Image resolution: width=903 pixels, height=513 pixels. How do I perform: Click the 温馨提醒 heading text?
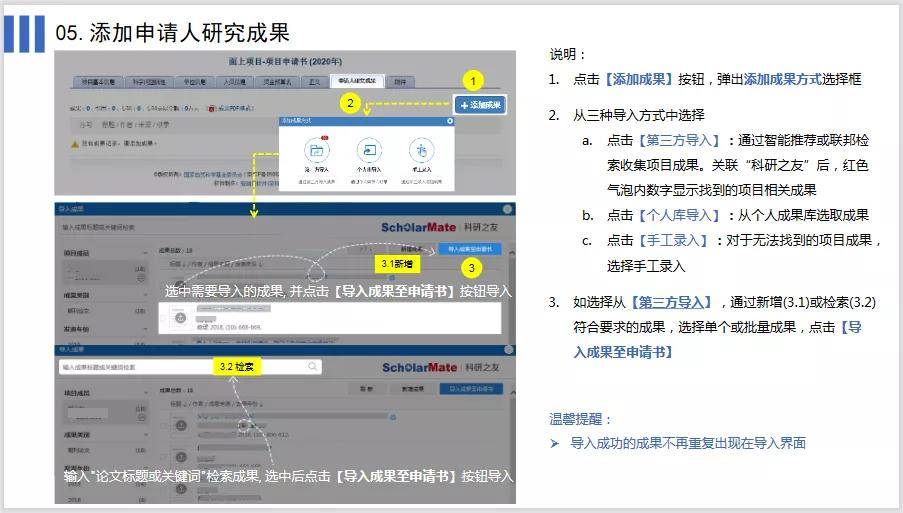pyautogui.click(x=580, y=419)
